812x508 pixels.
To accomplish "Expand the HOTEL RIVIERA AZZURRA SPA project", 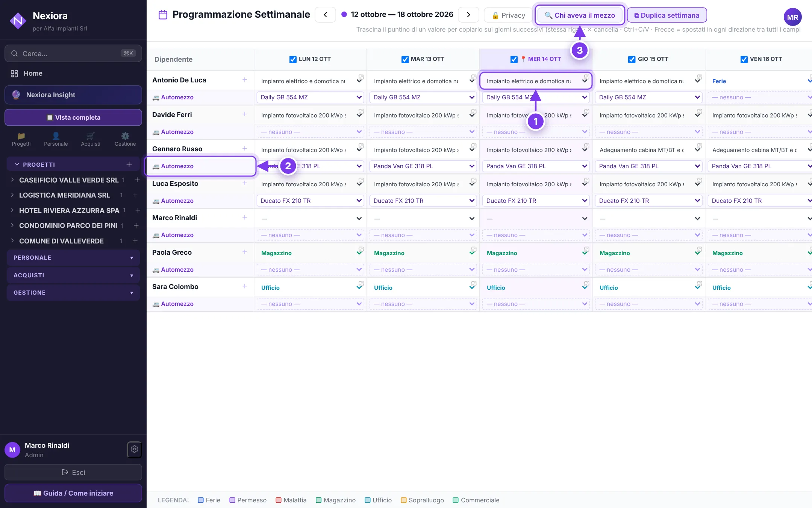I will [x=12, y=210].
